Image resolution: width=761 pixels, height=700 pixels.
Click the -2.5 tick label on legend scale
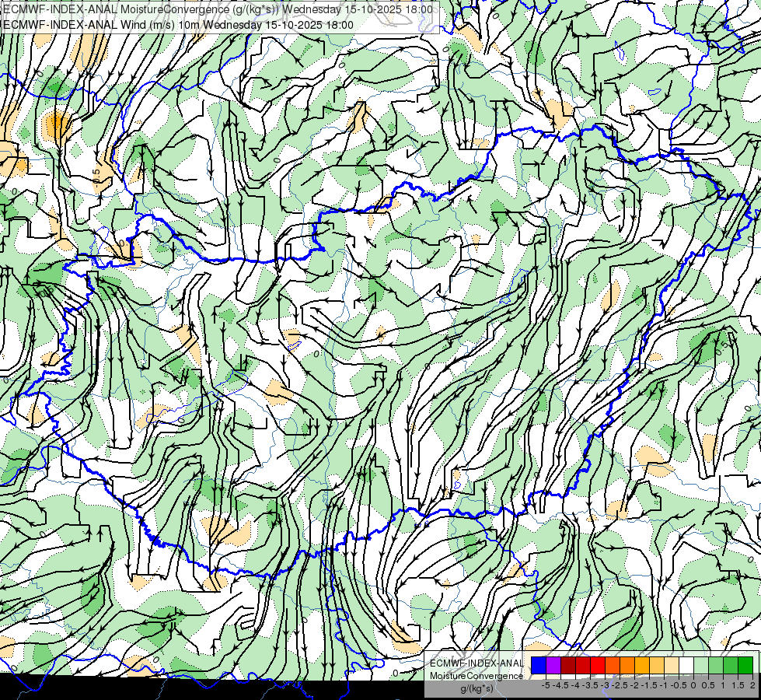pos(620,685)
